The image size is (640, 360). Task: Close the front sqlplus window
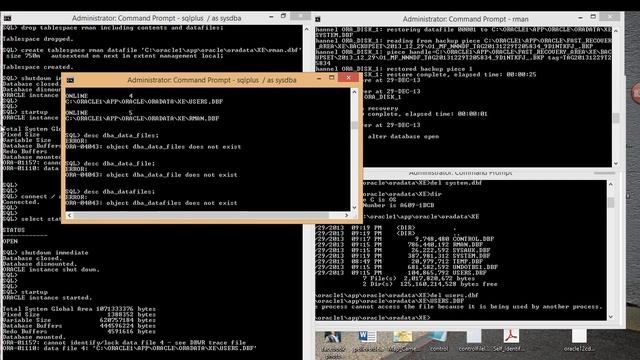coord(349,78)
